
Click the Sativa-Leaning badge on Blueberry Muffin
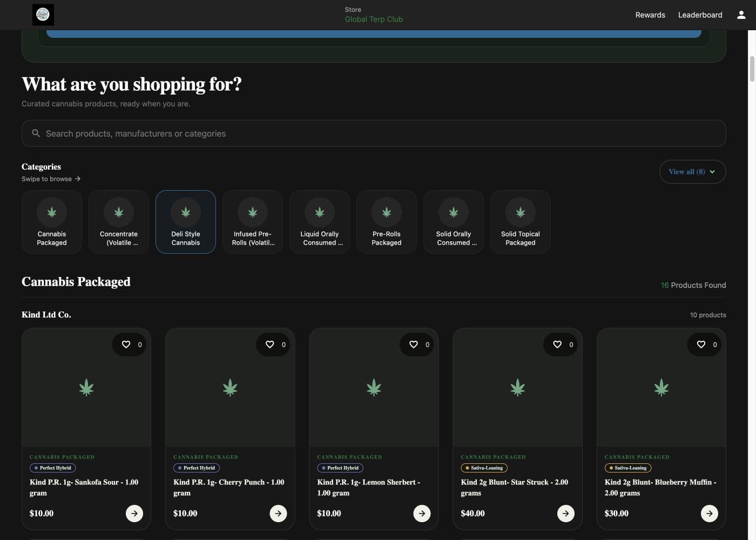pos(628,468)
